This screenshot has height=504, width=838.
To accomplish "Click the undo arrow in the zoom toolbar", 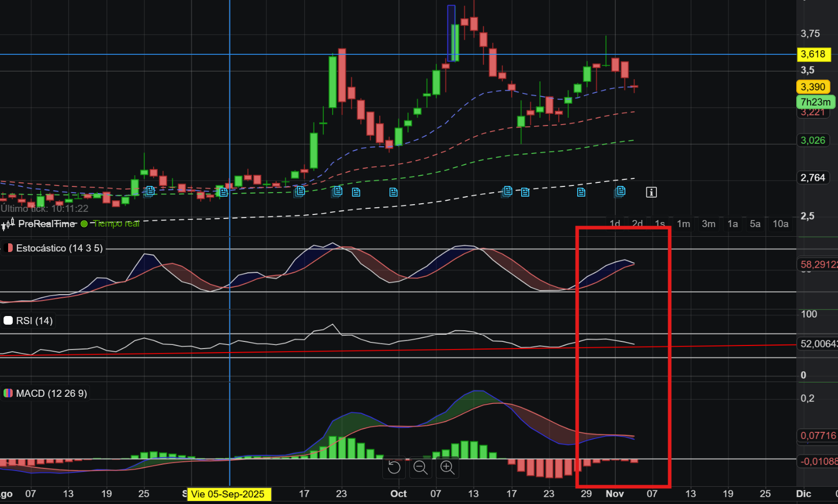I will click(394, 467).
